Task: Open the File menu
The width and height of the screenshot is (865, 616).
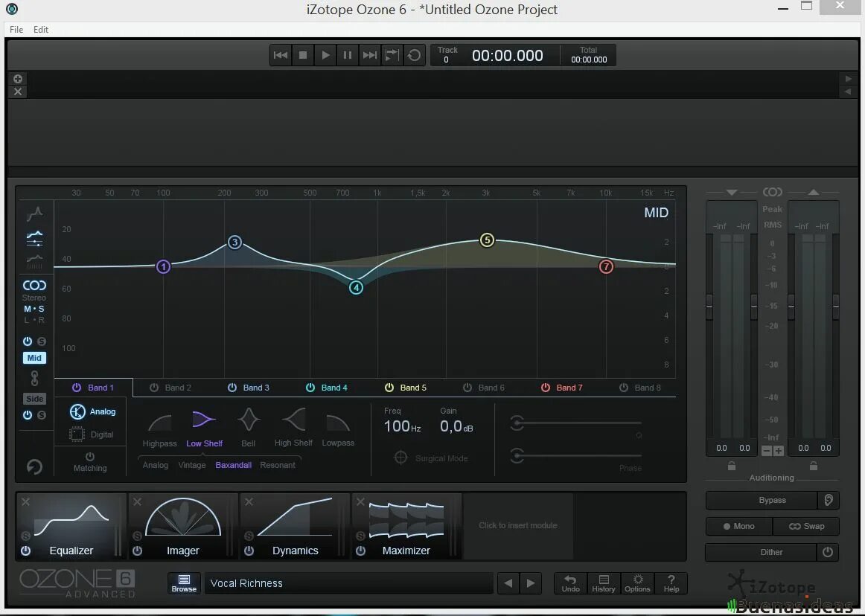Action: (x=16, y=30)
